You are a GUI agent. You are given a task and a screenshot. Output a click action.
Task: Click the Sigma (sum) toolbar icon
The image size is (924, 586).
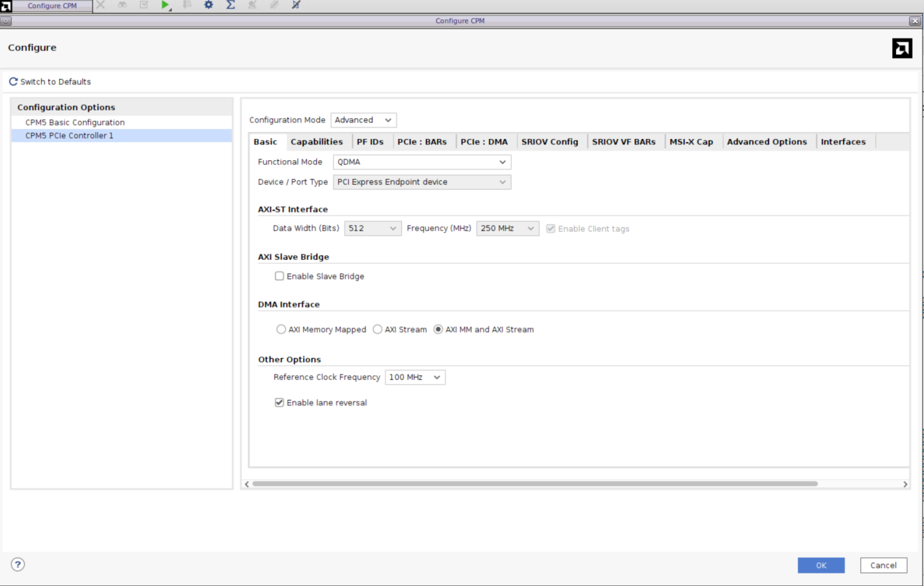tap(230, 5)
